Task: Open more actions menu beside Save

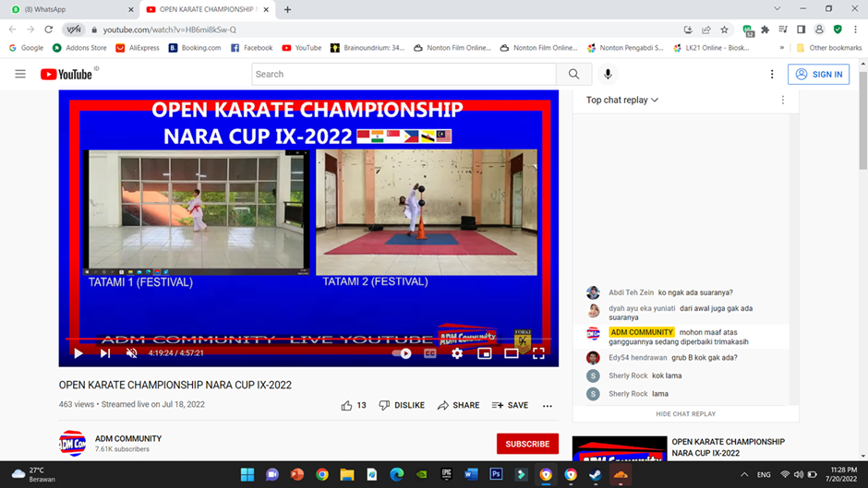Action: pyautogui.click(x=548, y=405)
